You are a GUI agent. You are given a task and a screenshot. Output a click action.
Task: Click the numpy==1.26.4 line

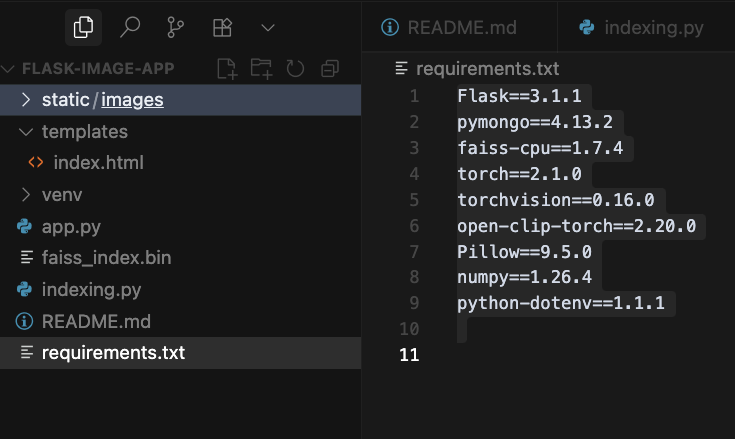[525, 277]
